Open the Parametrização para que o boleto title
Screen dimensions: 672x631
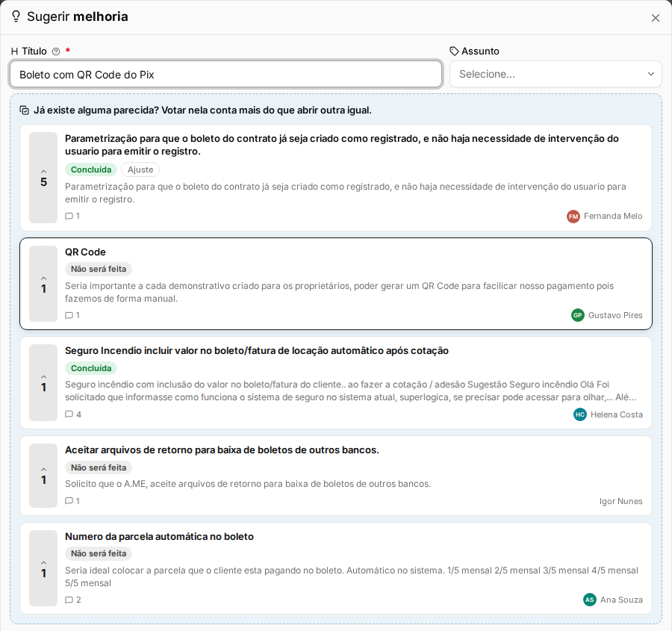tap(341, 145)
